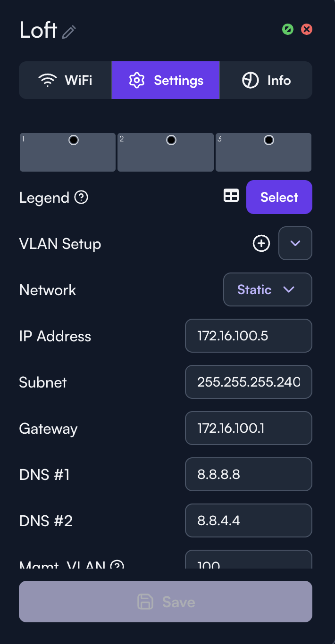
Task: Open the Settings tab
Action: 166,80
